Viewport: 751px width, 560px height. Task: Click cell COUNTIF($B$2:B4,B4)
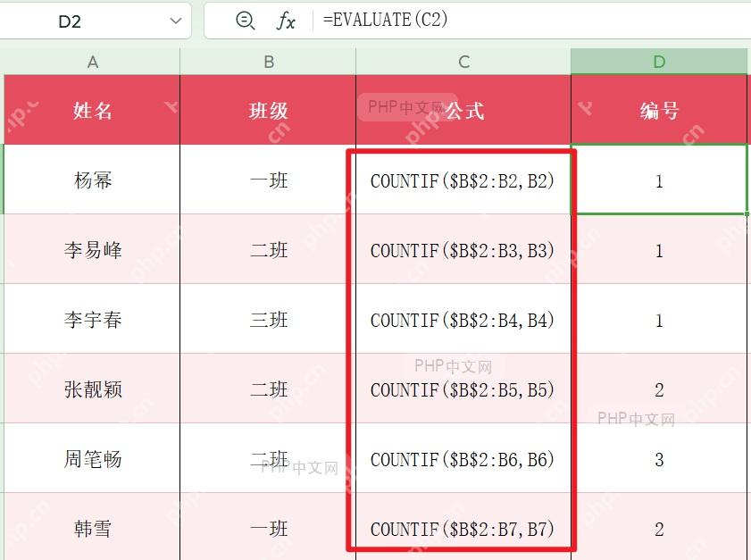(463, 320)
